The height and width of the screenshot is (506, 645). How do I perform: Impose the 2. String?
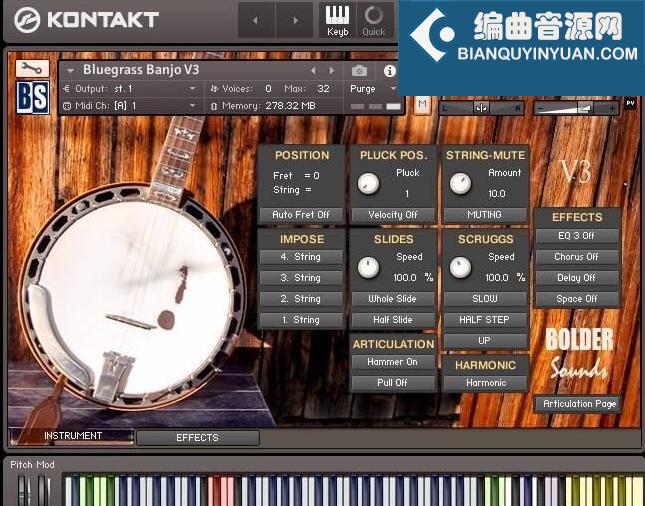[x=301, y=299]
